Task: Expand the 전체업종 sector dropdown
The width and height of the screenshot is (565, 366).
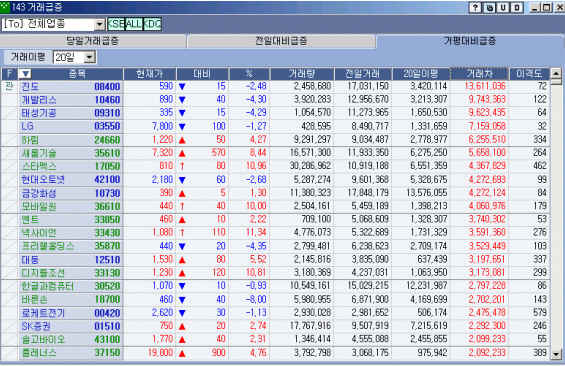Action: pyautogui.click(x=99, y=24)
